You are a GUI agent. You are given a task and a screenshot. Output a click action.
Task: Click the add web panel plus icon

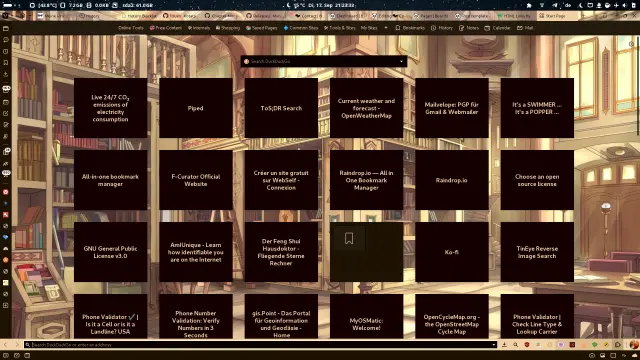6,305
